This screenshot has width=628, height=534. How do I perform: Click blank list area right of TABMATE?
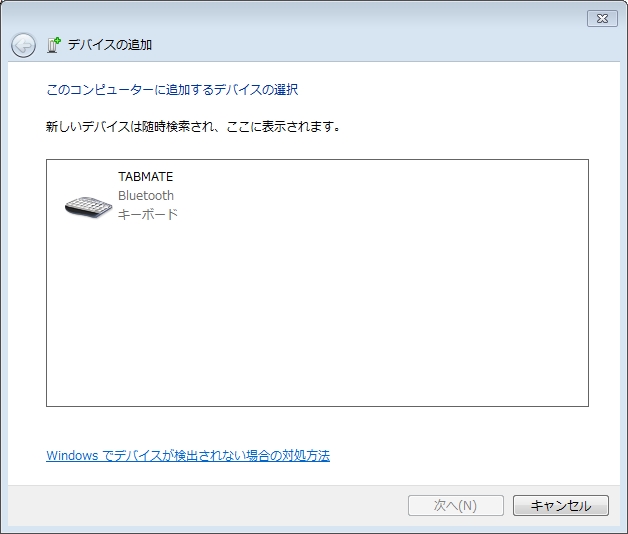click(x=400, y=195)
